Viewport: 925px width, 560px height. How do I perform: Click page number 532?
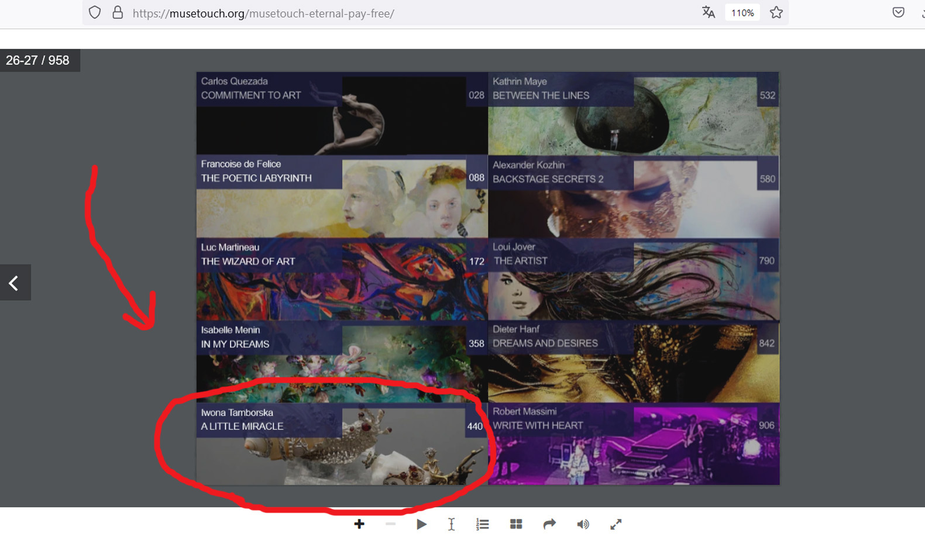pyautogui.click(x=767, y=95)
